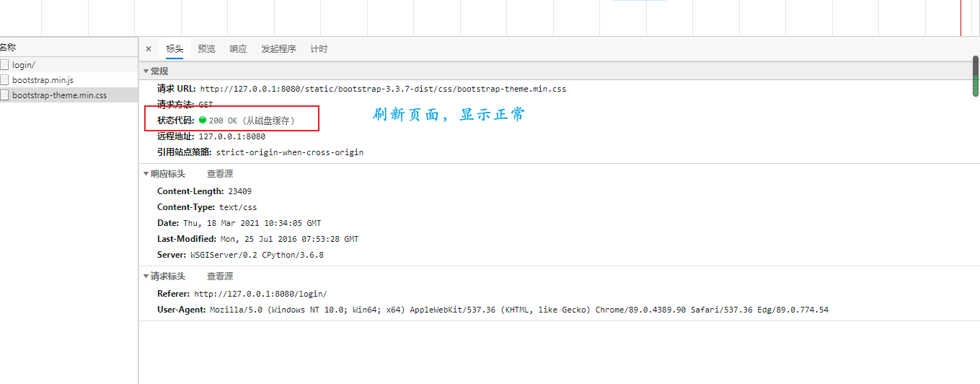Click the 请求方法 GET value
The height and width of the screenshot is (384, 980).
[206, 105]
